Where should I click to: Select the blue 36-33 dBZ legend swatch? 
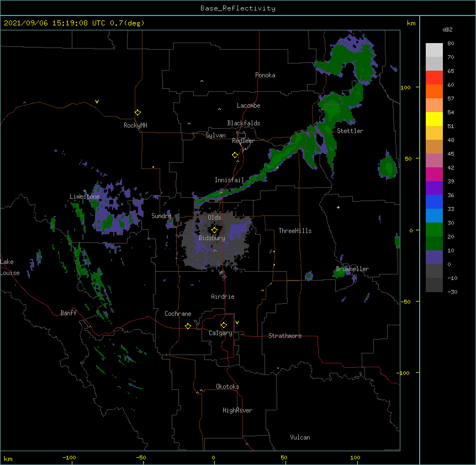(434, 202)
